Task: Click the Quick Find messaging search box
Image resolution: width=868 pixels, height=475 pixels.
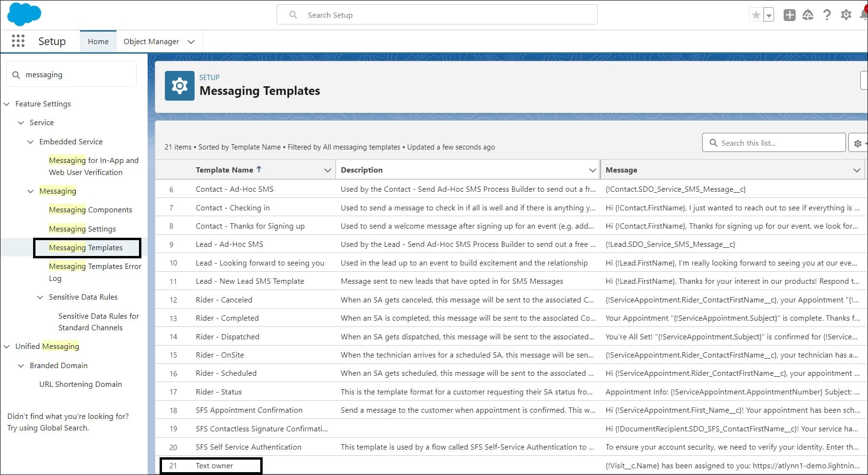Action: [x=71, y=75]
